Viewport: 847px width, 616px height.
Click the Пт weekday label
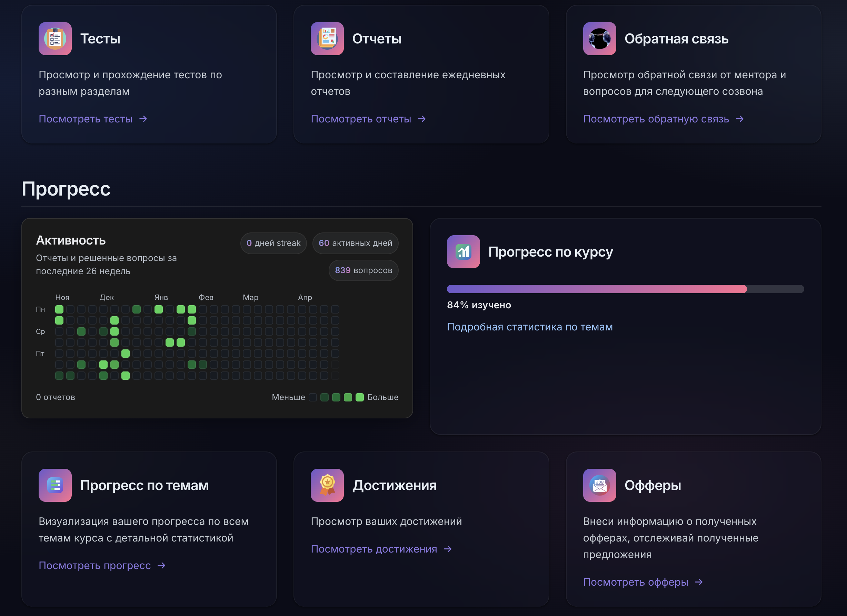pyautogui.click(x=40, y=354)
